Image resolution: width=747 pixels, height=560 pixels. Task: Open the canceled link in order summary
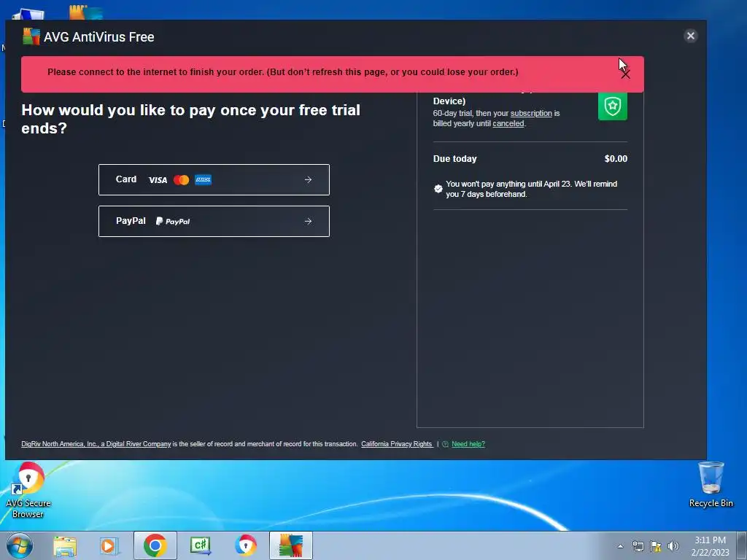pyautogui.click(x=508, y=124)
